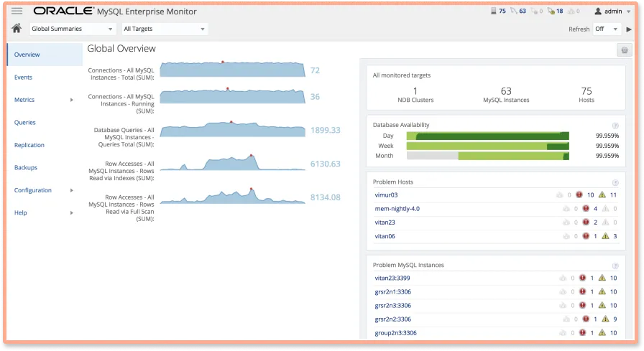Expand the Configuration submenu arrow
644x351 pixels.
71,190
